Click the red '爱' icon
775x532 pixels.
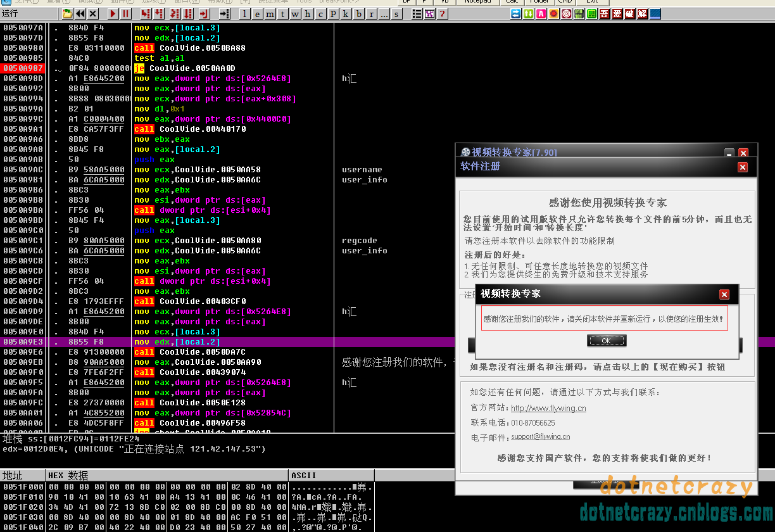[617, 13]
